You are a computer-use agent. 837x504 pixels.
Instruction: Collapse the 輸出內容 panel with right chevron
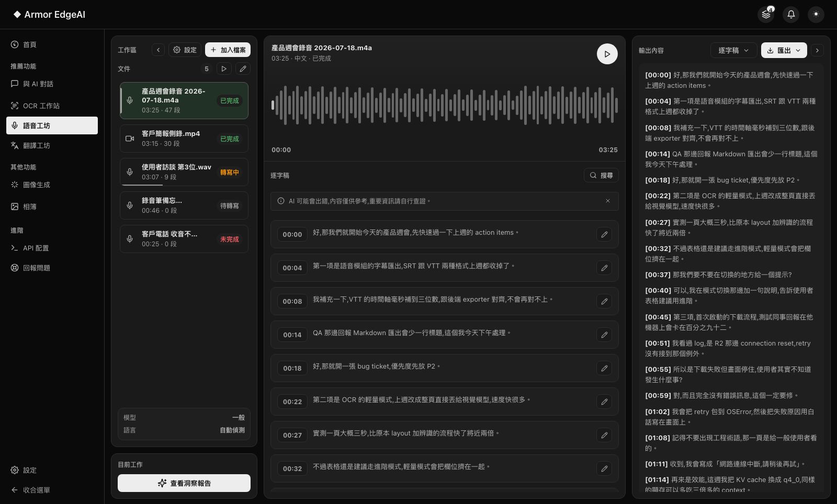coord(817,50)
